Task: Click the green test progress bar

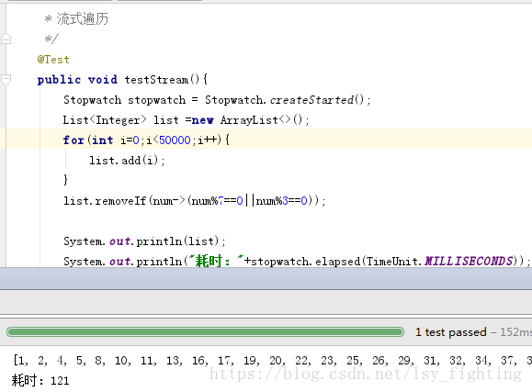Action: [205, 331]
